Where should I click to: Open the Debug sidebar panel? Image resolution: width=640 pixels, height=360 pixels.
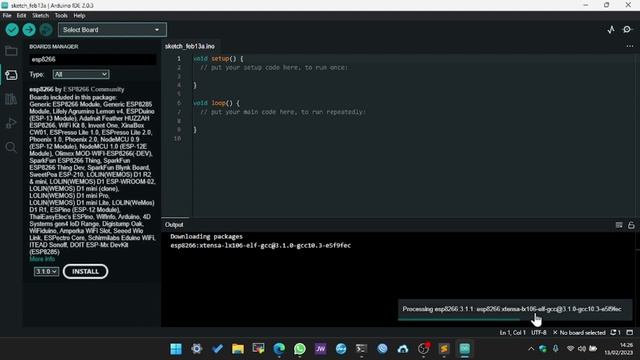coord(11,123)
